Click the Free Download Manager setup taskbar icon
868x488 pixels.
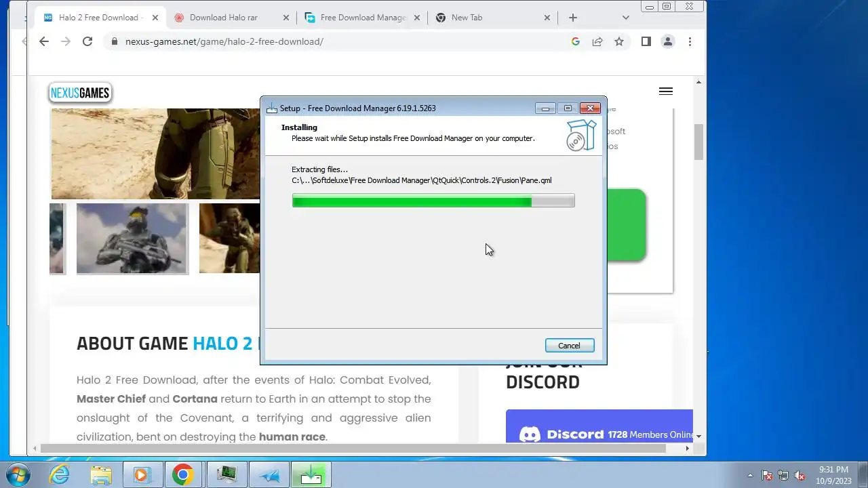point(311,475)
